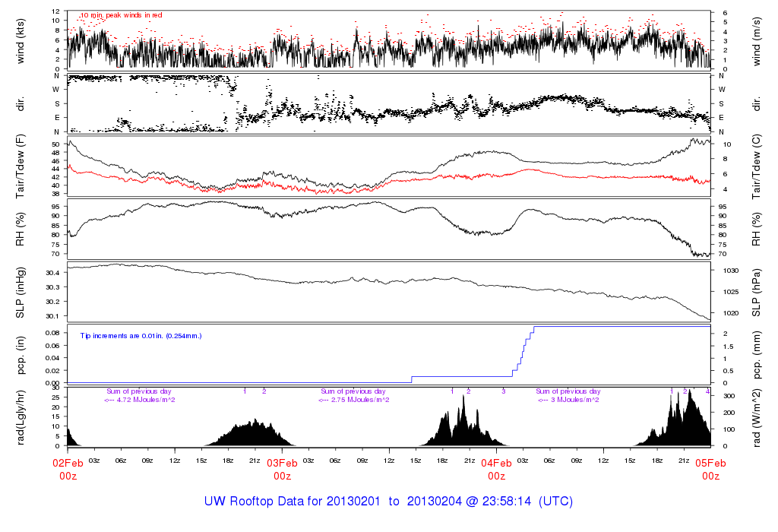Select the 'wind (kts)' axis label
The image size is (778, 532).
coord(21,41)
